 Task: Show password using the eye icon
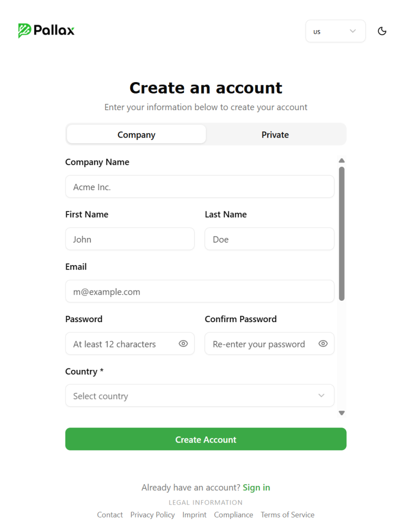point(183,343)
